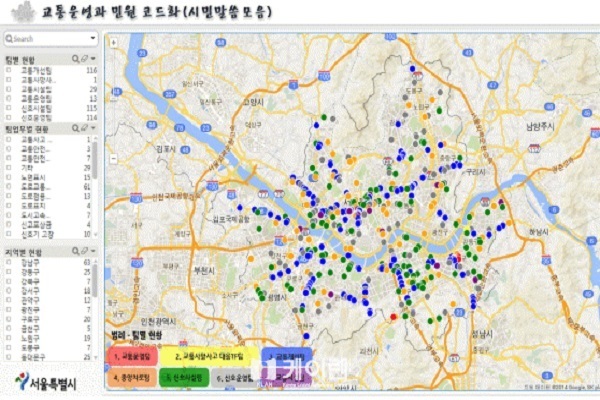Click eraser icon in 팀별 현황 header
The width and height of the screenshot is (600, 400).
[x=84, y=59]
